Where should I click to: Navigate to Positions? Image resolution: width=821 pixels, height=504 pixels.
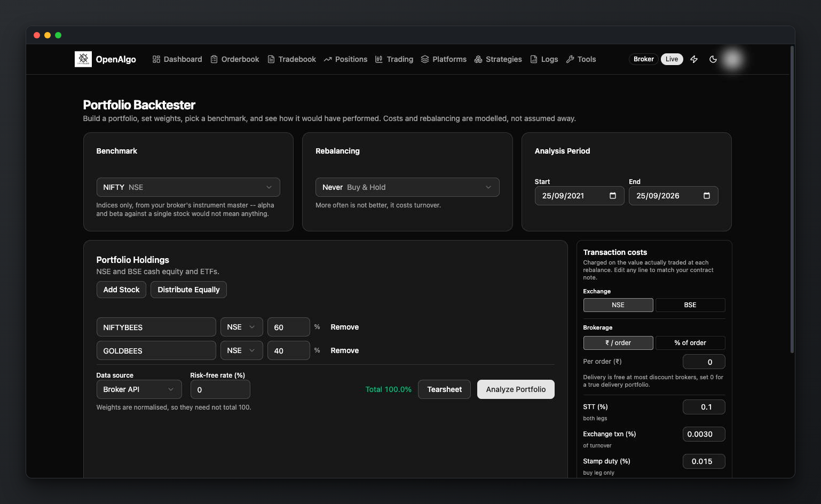pyautogui.click(x=345, y=59)
